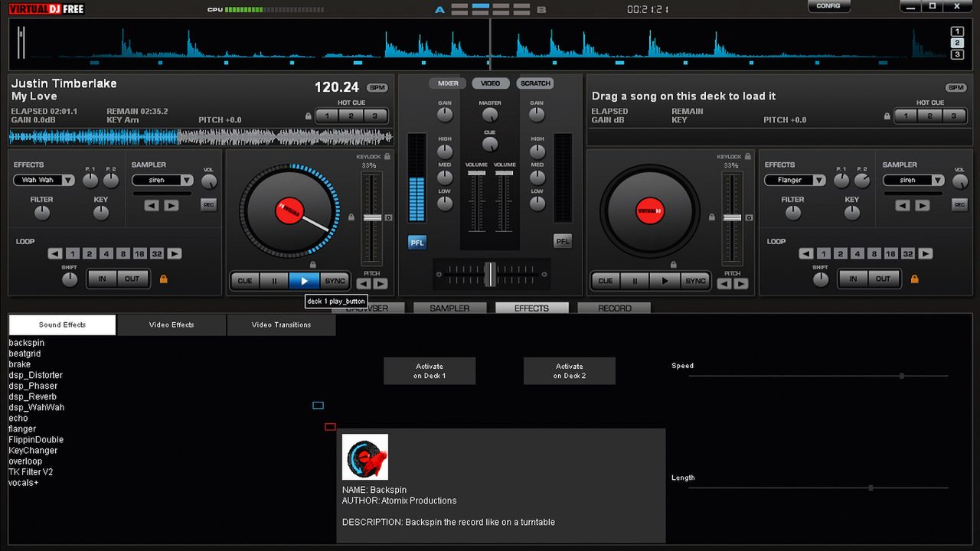Select dsp_Reverb in effects list
This screenshot has width=980, height=551.
click(x=32, y=397)
